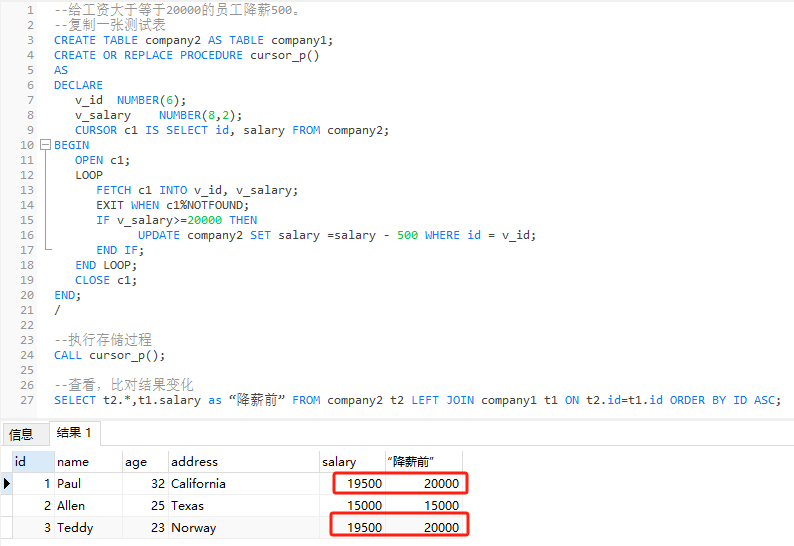Click the CURSOR c1 IS SELECT line
794x546 pixels.
click(x=232, y=130)
